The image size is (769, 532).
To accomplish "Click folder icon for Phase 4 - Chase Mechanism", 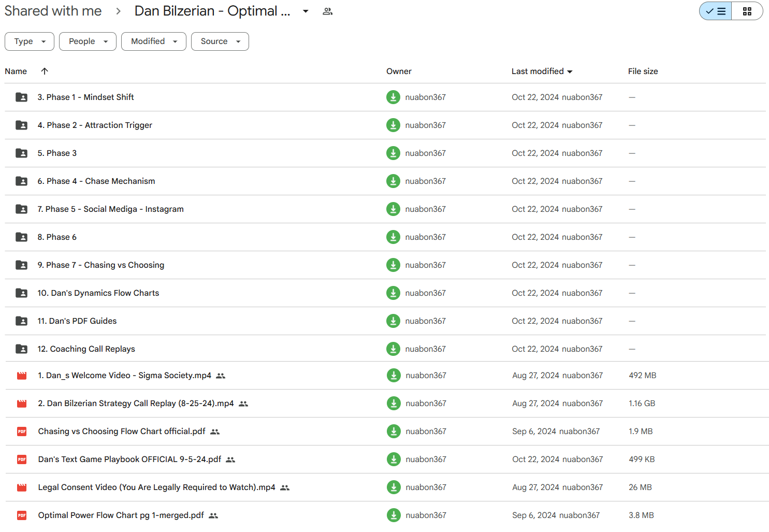I will click(x=22, y=181).
